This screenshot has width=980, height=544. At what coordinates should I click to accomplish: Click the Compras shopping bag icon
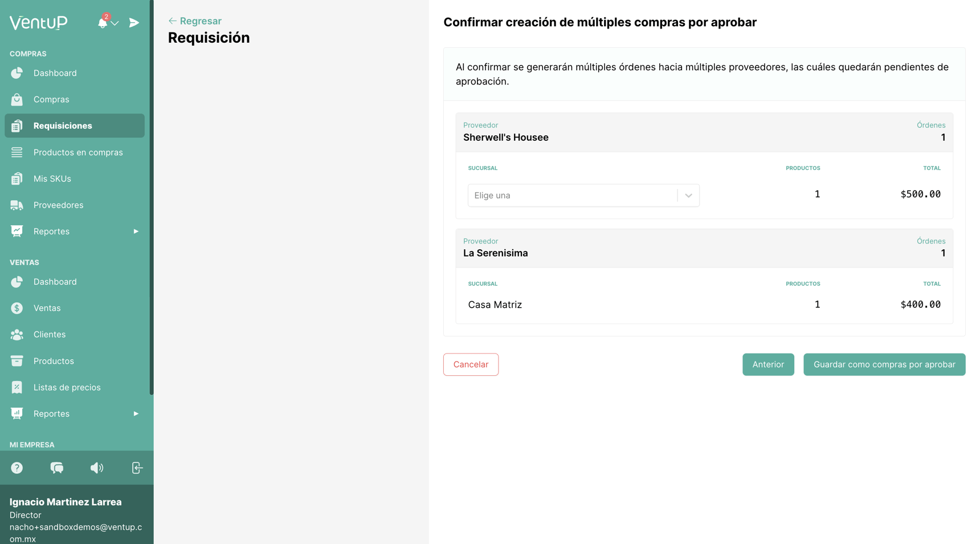point(17,99)
